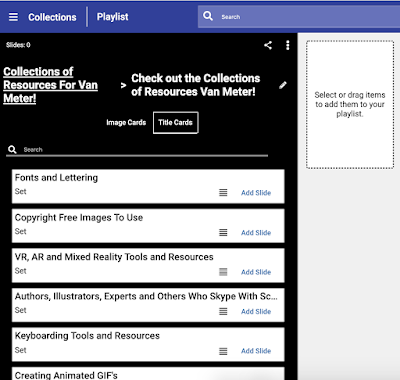
Task: Open the Creating Animated GIF's set
Action: [66, 375]
